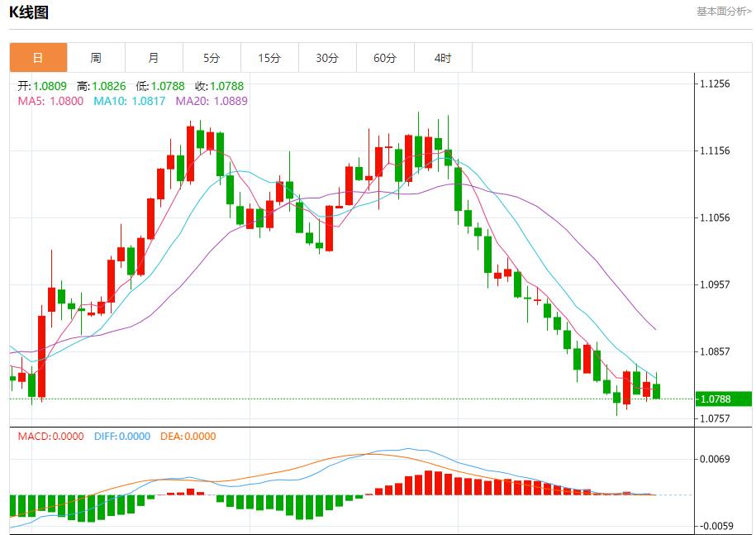Open the 15分 timeframe tab
This screenshot has height=535, width=756.
click(x=269, y=58)
